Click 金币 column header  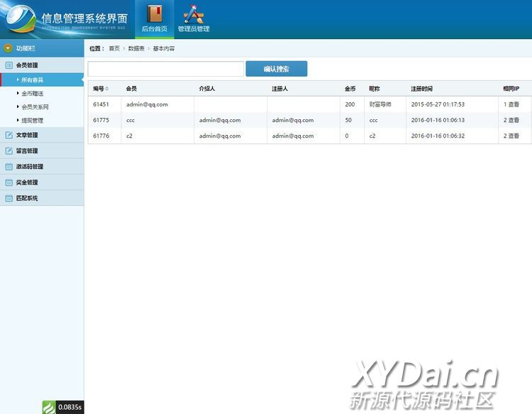[350, 89]
